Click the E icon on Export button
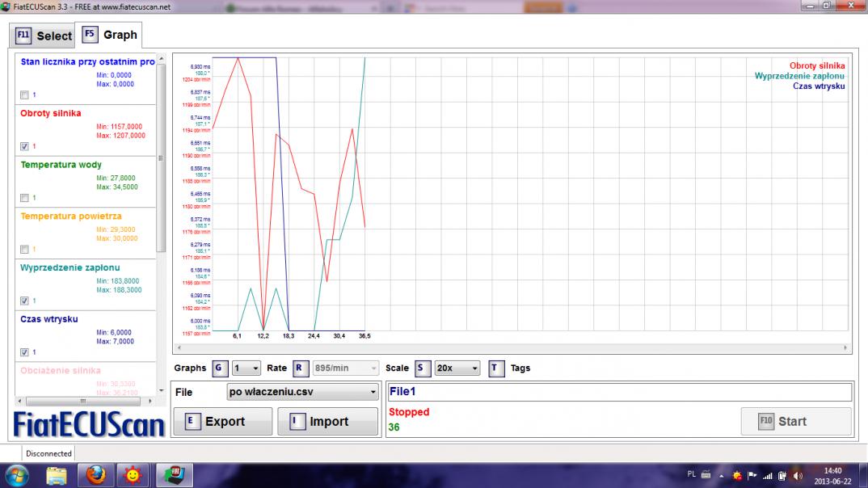This screenshot has height=488, width=868. pyautogui.click(x=192, y=421)
